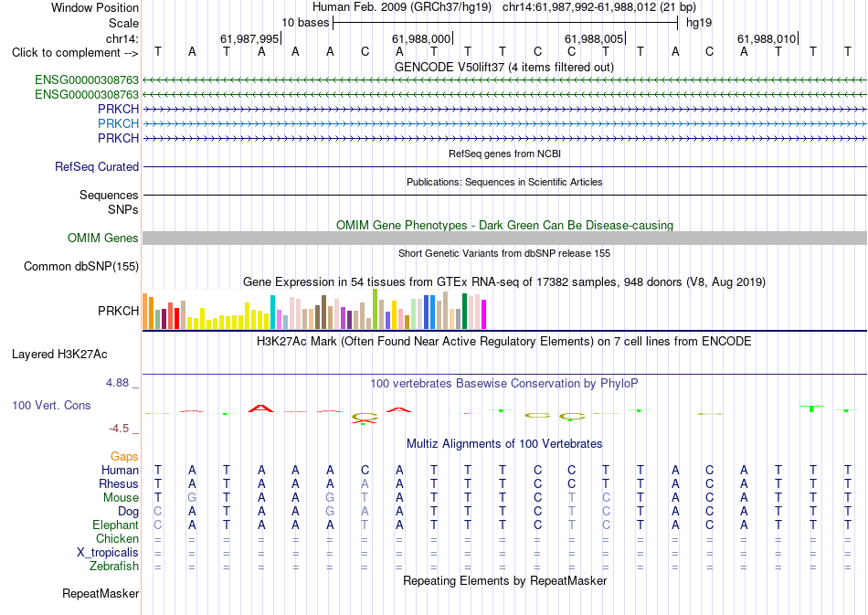Click the PRKCH label beside GTEx bar chart

118,311
